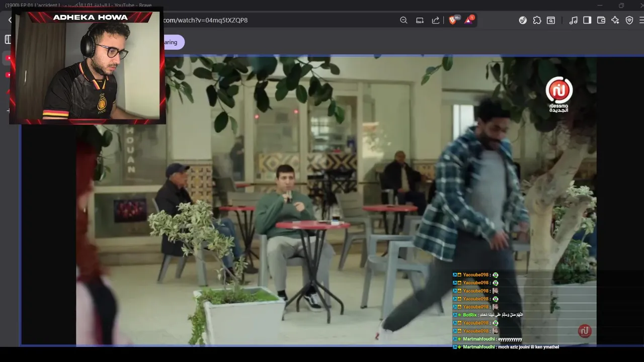Image resolution: width=644 pixels, height=362 pixels.
Task: Click the back arrow beside the address bar
Action: 10,20
